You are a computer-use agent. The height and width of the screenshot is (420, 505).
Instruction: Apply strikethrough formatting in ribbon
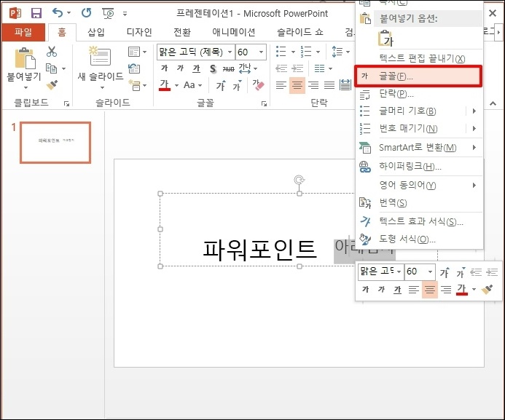click(228, 68)
